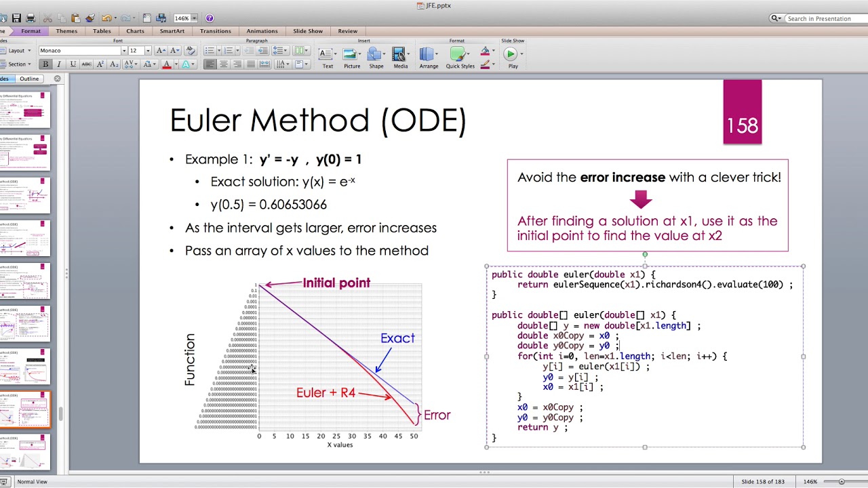868x488 pixels.
Task: Switch to the Review tab
Action: click(x=348, y=31)
